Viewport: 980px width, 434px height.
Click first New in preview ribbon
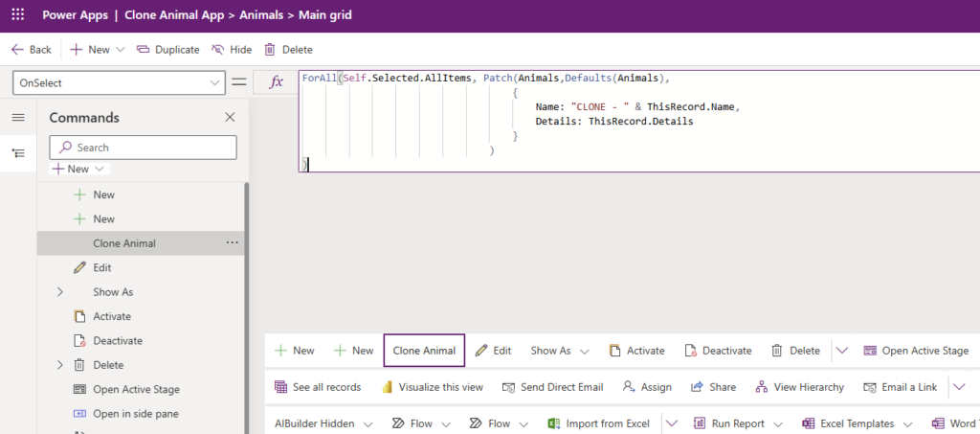click(295, 351)
